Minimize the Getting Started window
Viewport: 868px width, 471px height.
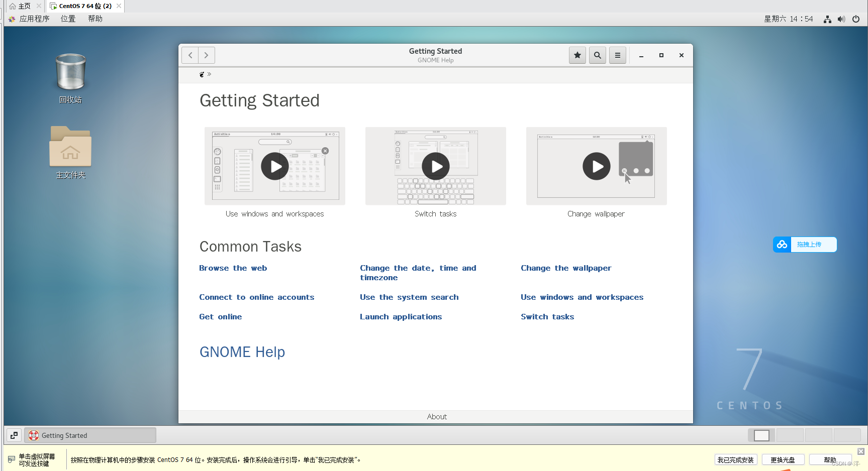(x=641, y=55)
